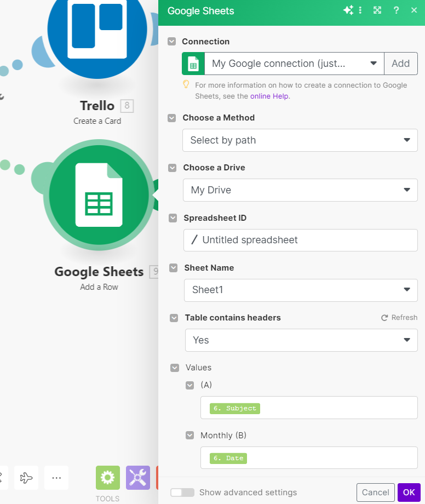
Task: Click the purple wrench tools icon
Action: (138, 478)
